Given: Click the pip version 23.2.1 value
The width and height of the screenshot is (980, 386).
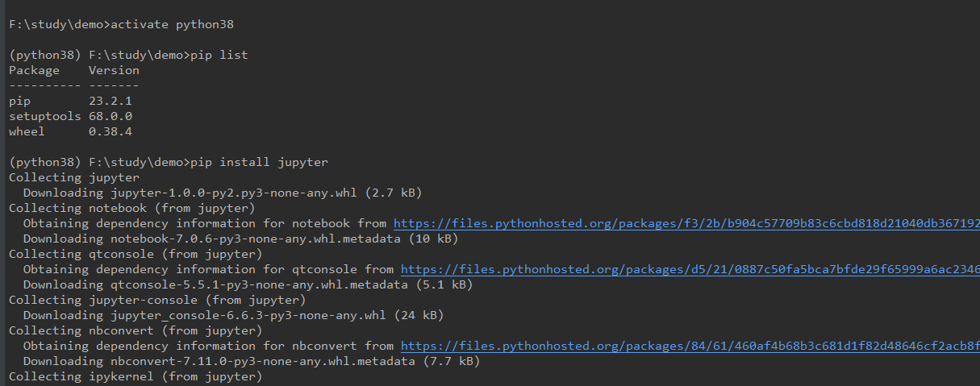Looking at the screenshot, I should pos(111,101).
